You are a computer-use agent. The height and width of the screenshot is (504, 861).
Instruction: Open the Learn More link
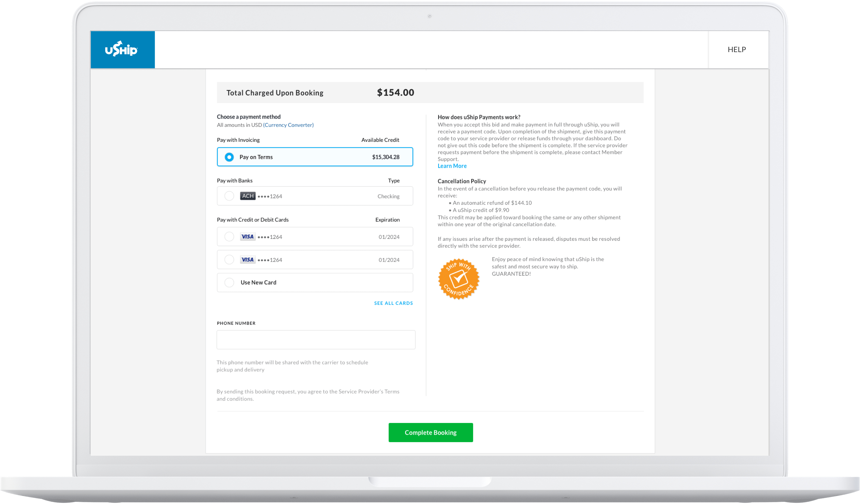click(x=452, y=166)
